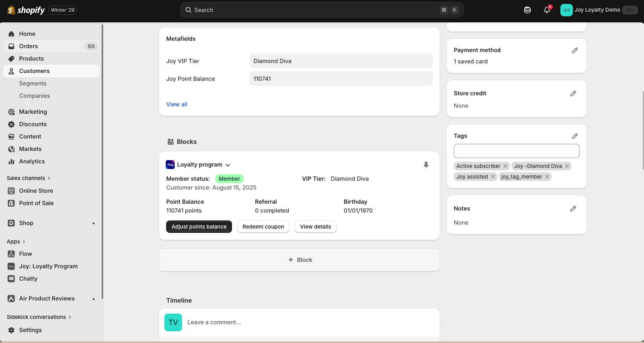Click the View all metafields link
This screenshot has height=343, width=644.
point(177,104)
